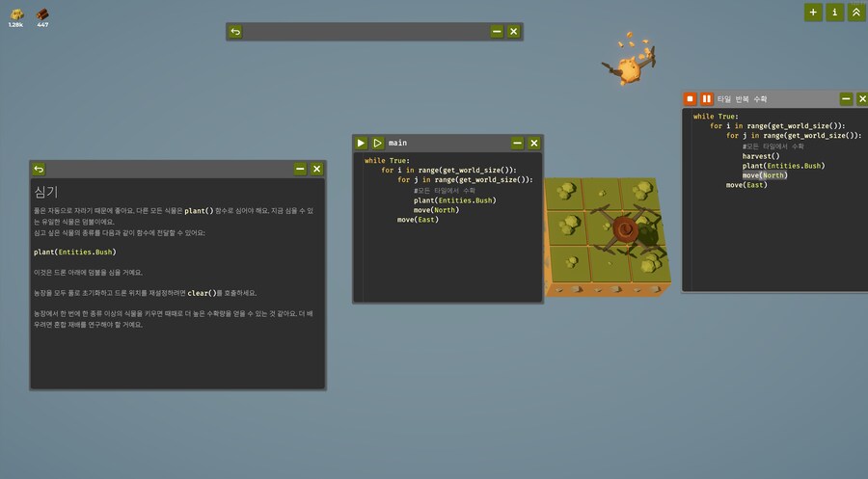Stop the running 타일 반복 수확 script
Viewport: 868px width, 479px height.
click(690, 98)
